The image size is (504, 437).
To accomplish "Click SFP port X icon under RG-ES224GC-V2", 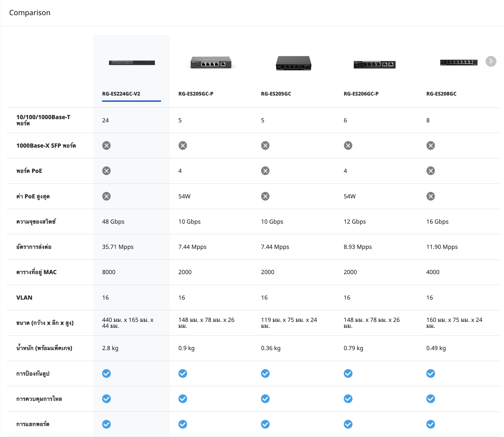I will pos(106,145).
